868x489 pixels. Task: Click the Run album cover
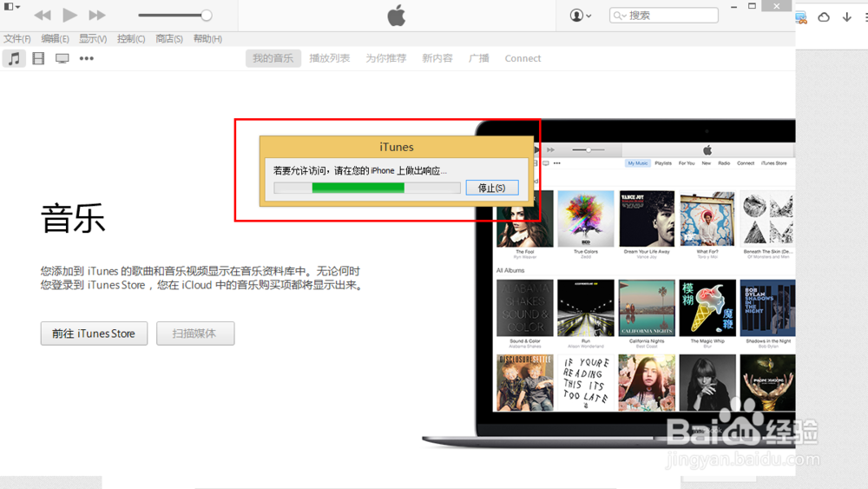pos(586,308)
